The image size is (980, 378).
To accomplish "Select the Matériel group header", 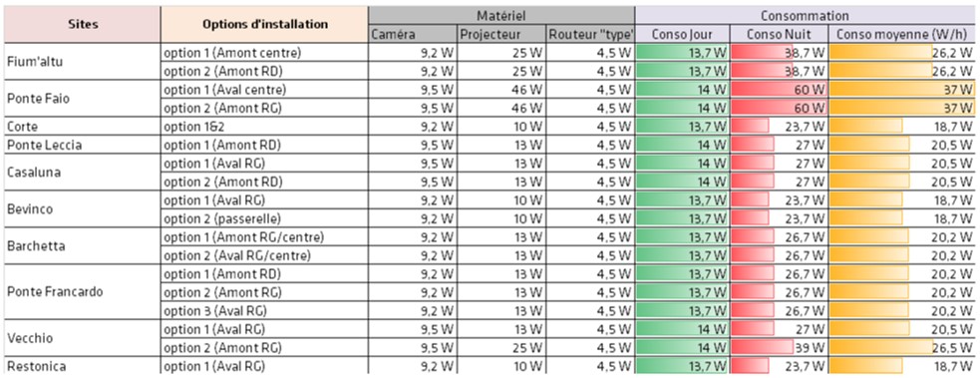I will [x=501, y=16].
